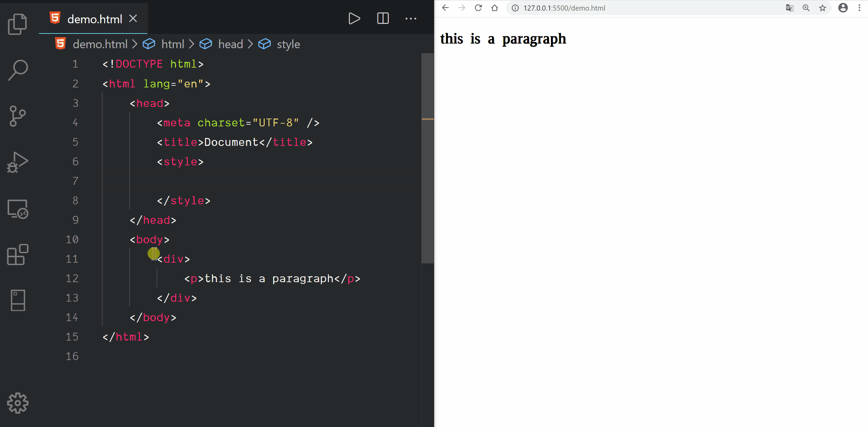This screenshot has height=427, width=868.
Task: Click the html breadcrumb item
Action: pos(173,44)
